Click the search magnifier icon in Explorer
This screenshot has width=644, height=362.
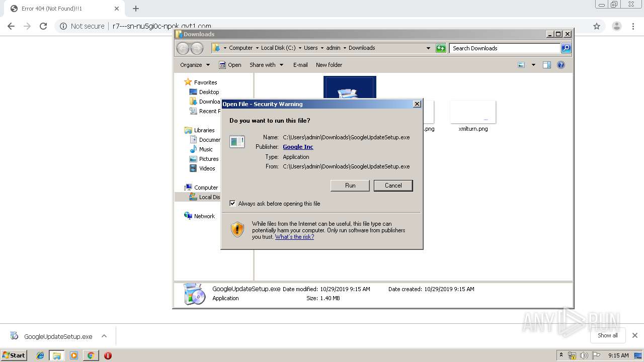tap(566, 48)
